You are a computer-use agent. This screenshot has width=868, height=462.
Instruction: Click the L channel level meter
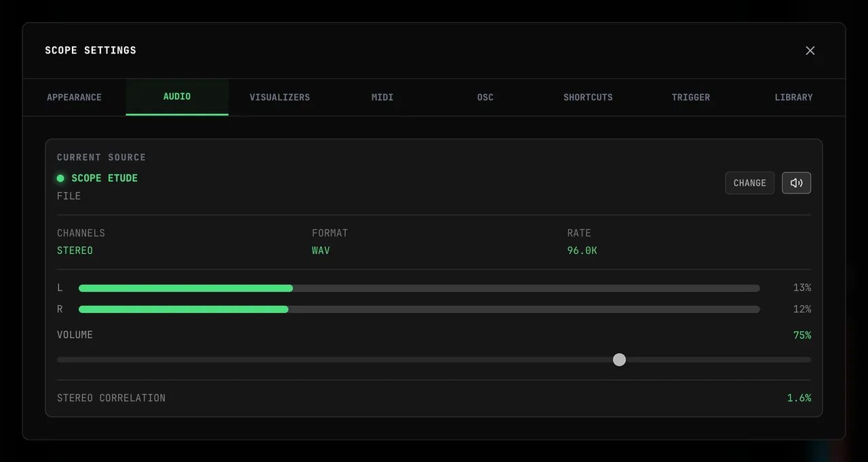pos(419,288)
